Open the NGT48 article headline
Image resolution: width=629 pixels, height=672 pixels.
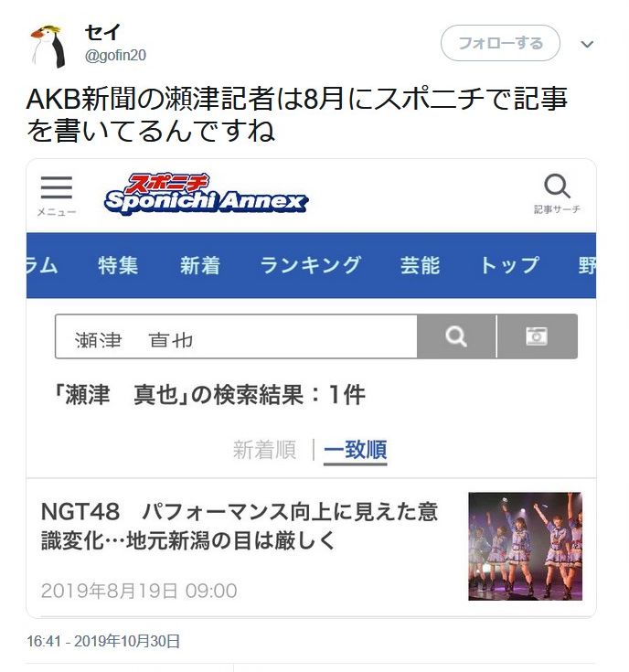240,526
